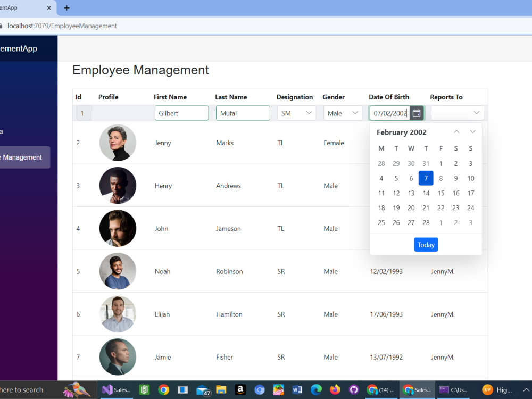
Task: Click the Microsoft Edge icon on the taskbar
Action: 316,390
